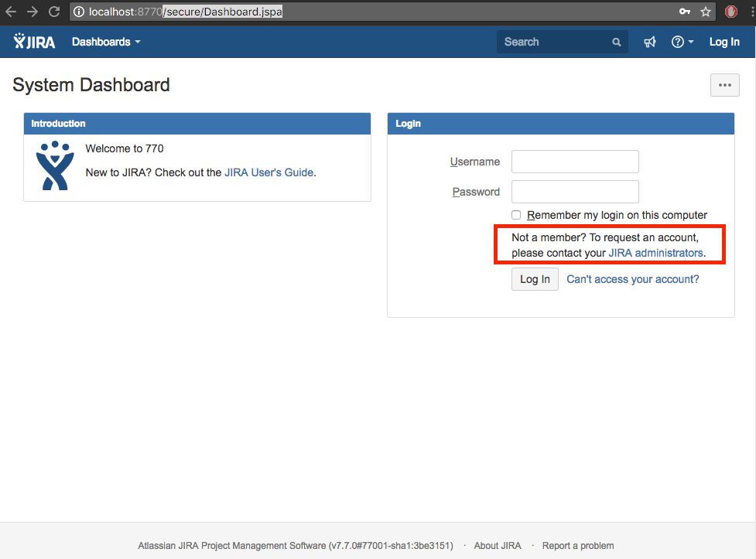Click the Login panel header
The height and width of the screenshot is (559, 756).
click(x=561, y=124)
